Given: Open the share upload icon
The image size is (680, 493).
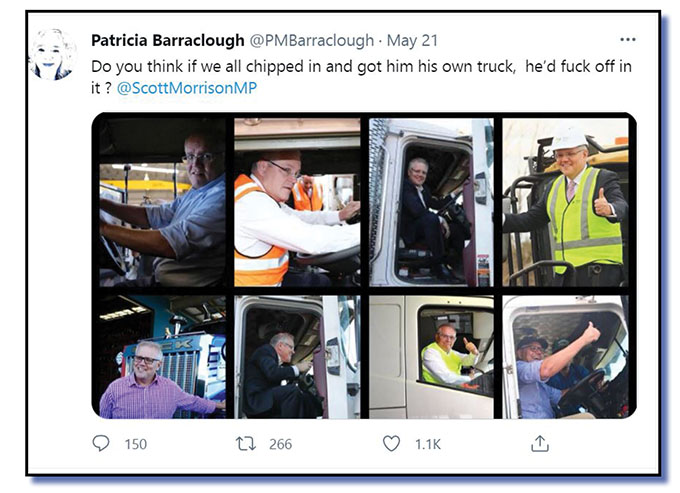Looking at the screenshot, I should point(540,444).
